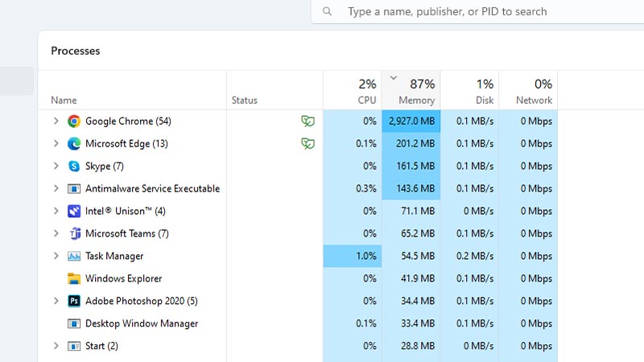The image size is (644, 362).
Task: Click the Google Chrome process icon
Action: pyautogui.click(x=74, y=121)
